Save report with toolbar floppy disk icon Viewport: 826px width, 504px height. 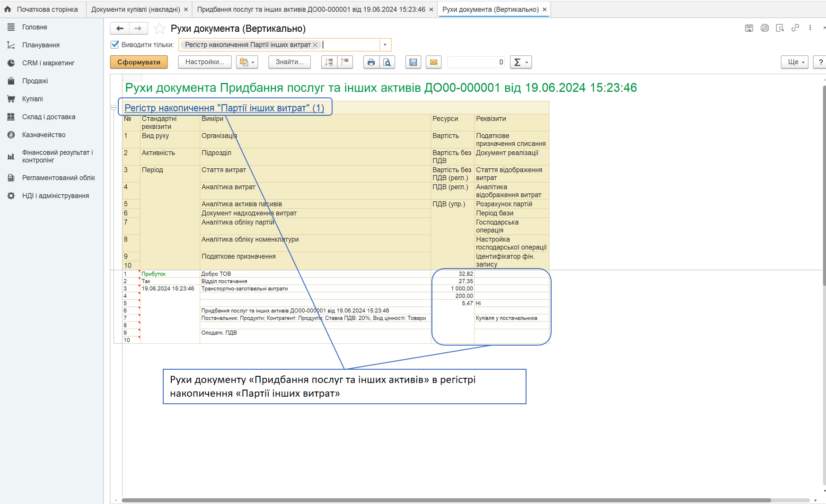(413, 62)
